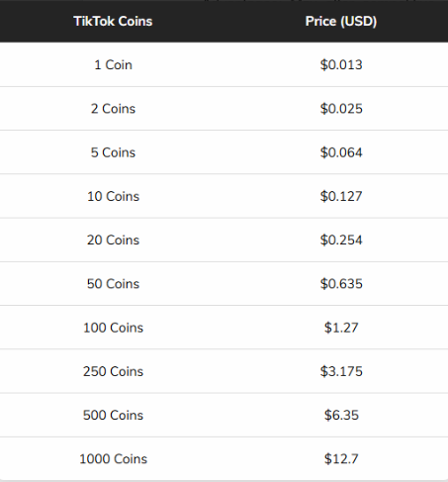This screenshot has height=482, width=448.
Task: Select the 100 Coins cell
Action: click(113, 328)
